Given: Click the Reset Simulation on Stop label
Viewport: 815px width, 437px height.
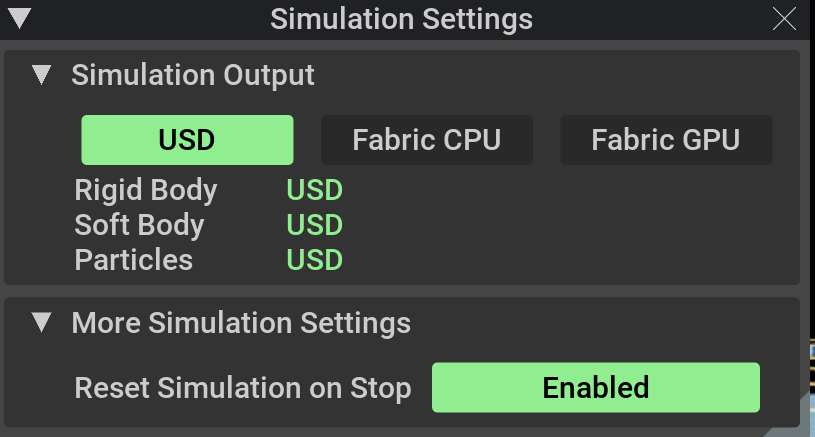Looking at the screenshot, I should [x=243, y=388].
